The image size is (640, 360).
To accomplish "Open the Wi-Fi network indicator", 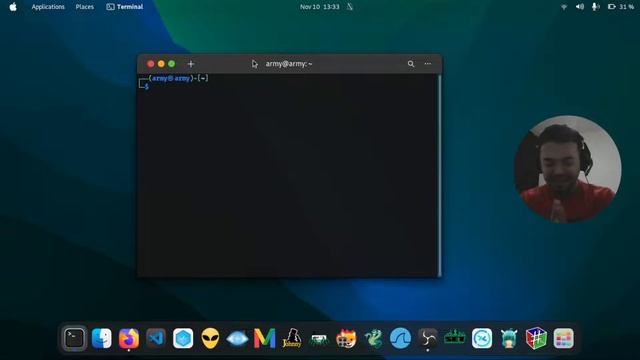I will point(564,7).
